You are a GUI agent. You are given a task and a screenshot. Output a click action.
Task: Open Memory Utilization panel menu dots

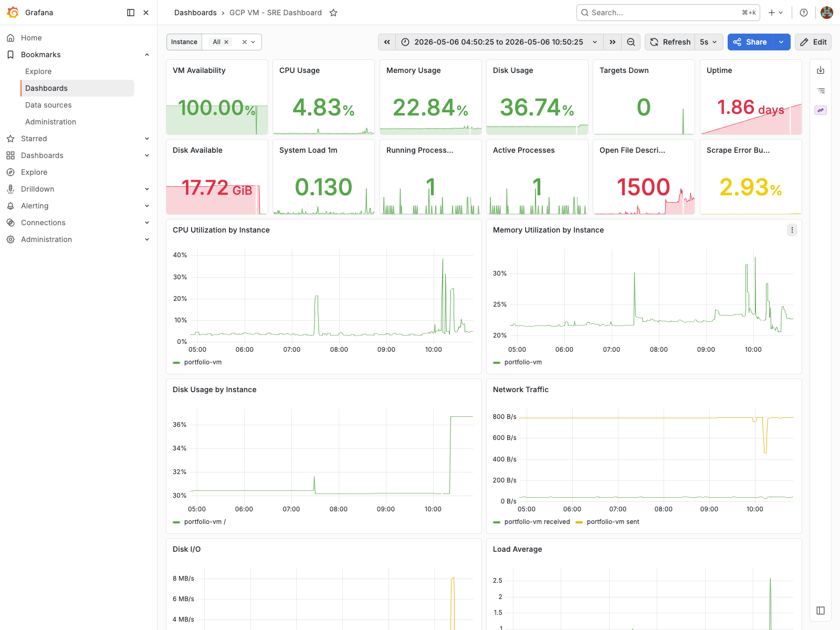click(792, 230)
